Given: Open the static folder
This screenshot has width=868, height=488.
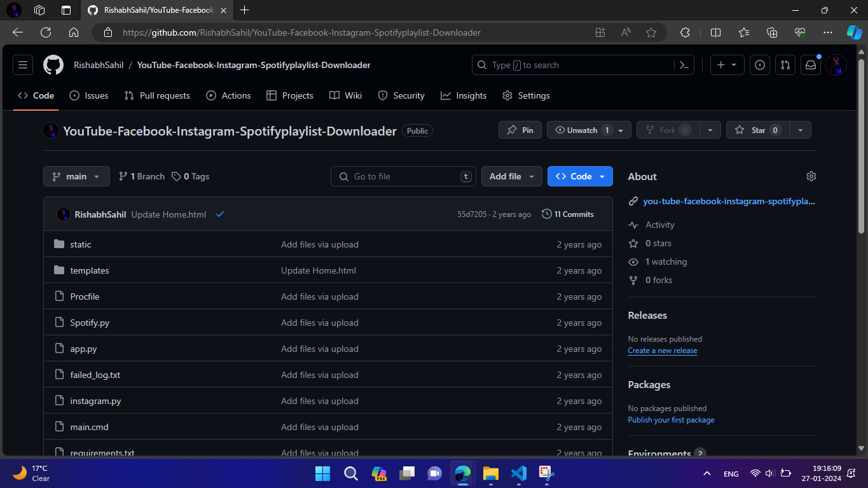Looking at the screenshot, I should coord(81,244).
